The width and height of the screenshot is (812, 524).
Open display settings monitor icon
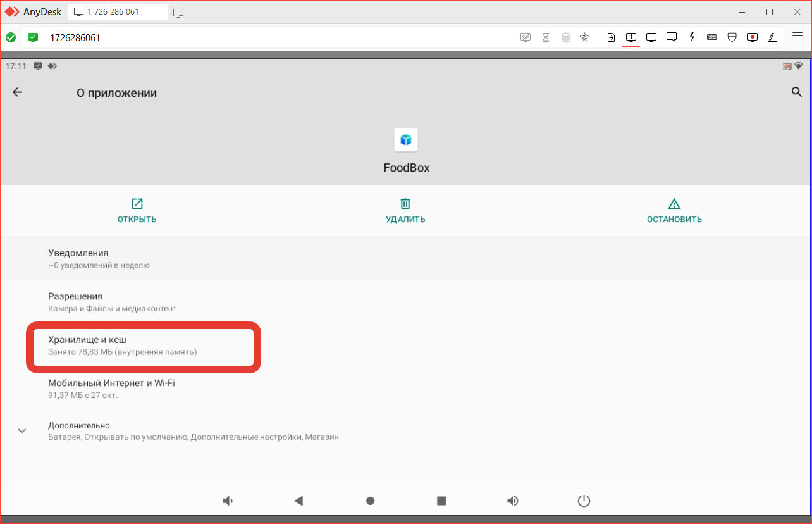[x=651, y=37]
